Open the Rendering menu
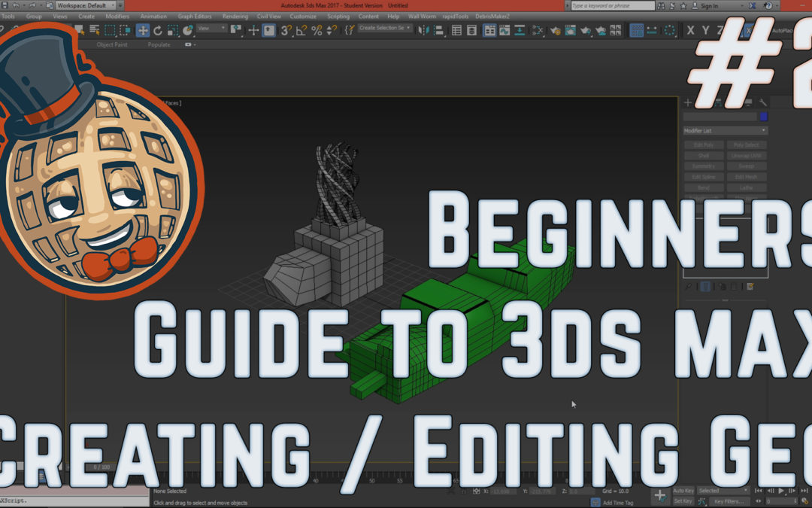This screenshot has width=812, height=508. click(235, 16)
